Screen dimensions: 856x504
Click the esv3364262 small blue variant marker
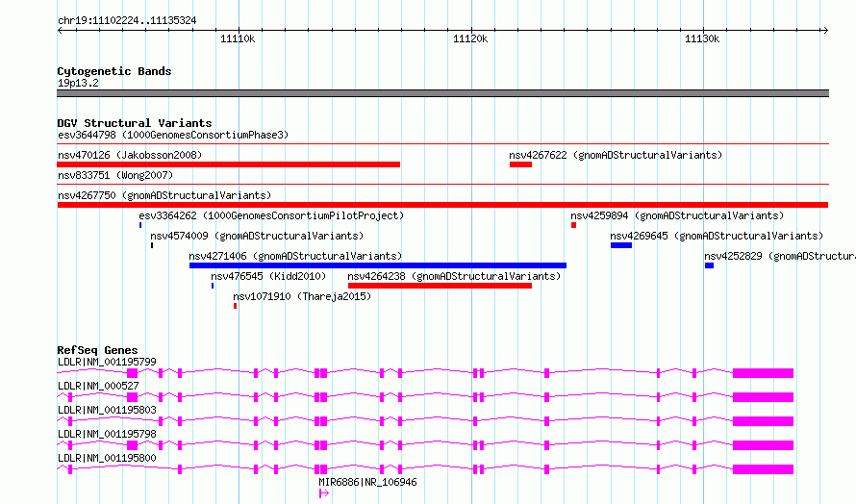pos(140,225)
